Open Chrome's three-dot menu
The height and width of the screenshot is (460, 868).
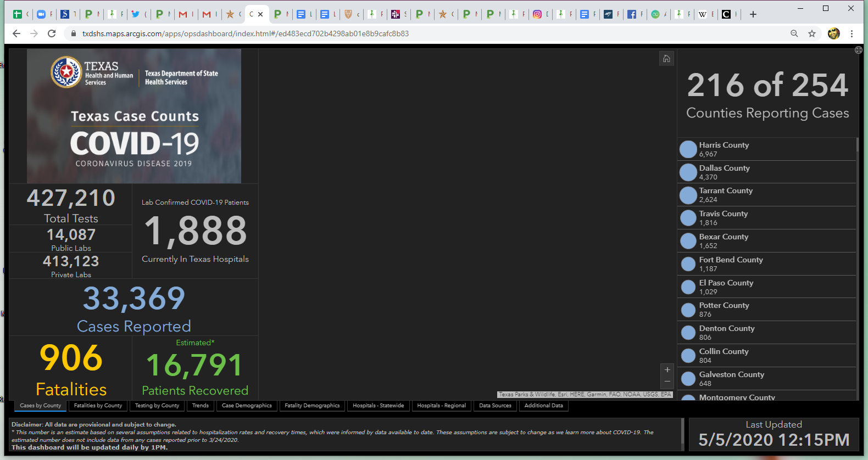(x=852, y=33)
